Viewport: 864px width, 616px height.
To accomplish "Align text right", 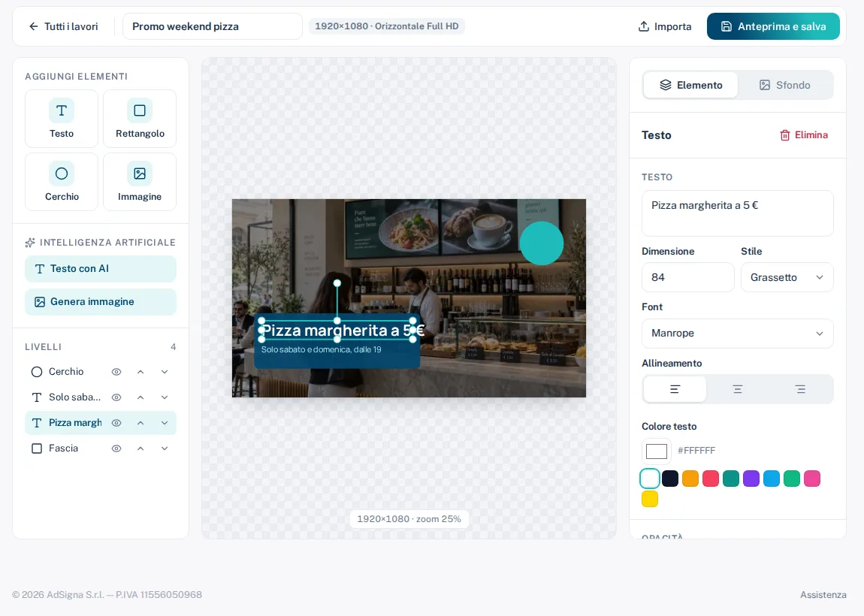I will click(x=800, y=390).
